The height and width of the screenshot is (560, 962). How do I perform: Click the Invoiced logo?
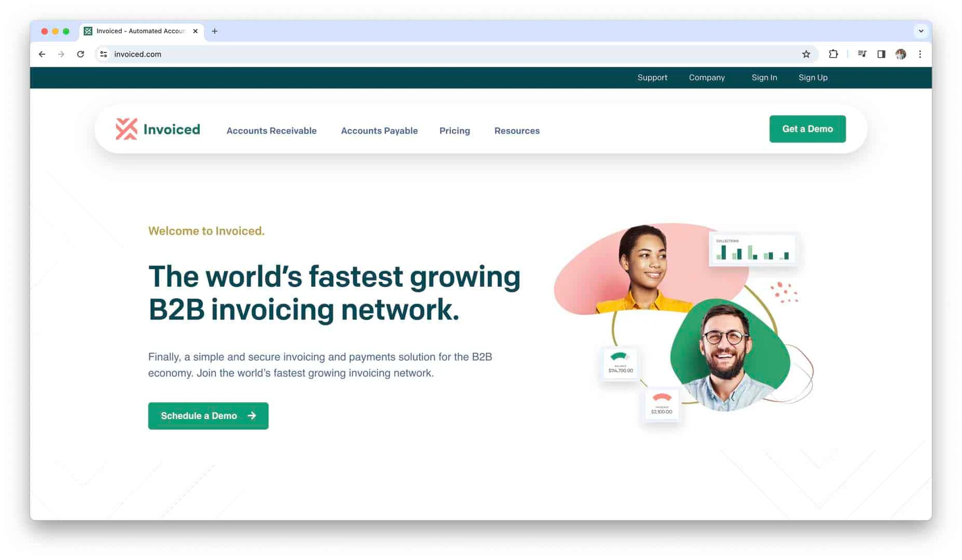(x=158, y=129)
